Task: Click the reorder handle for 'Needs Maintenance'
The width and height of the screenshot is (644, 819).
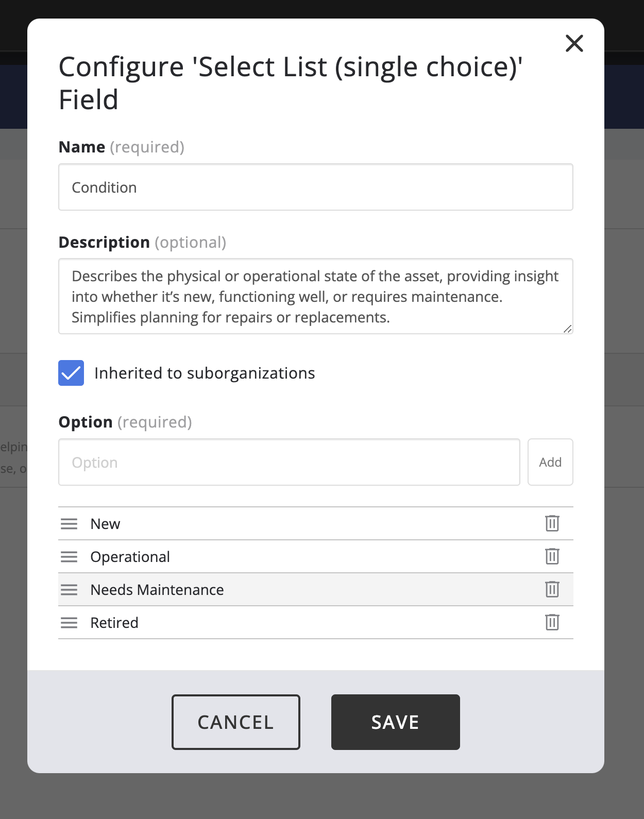Action: point(69,590)
